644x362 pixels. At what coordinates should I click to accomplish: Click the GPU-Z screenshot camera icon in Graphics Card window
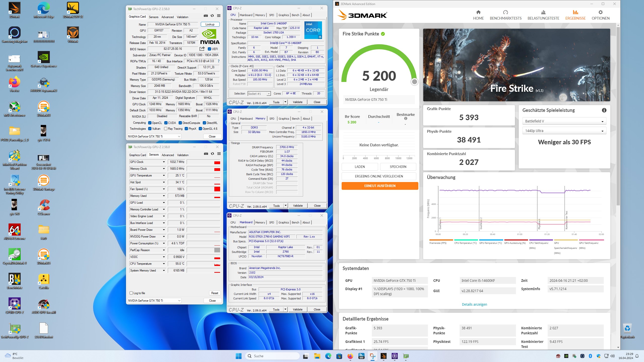pos(206,16)
